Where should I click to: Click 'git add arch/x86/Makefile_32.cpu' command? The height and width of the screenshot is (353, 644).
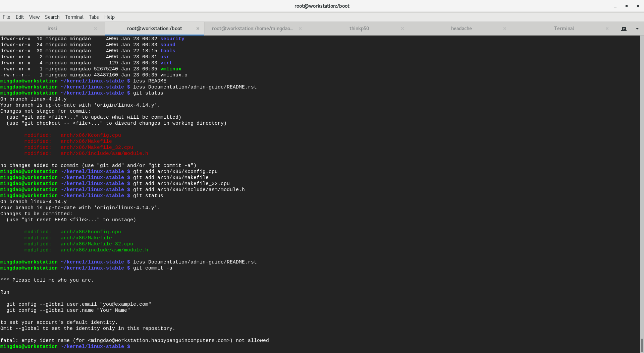pos(181,184)
